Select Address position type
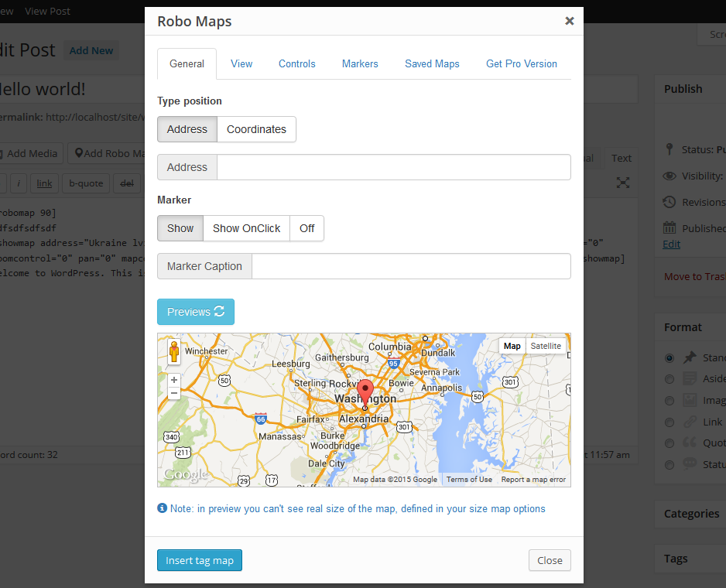The height and width of the screenshot is (588, 726). coord(187,129)
